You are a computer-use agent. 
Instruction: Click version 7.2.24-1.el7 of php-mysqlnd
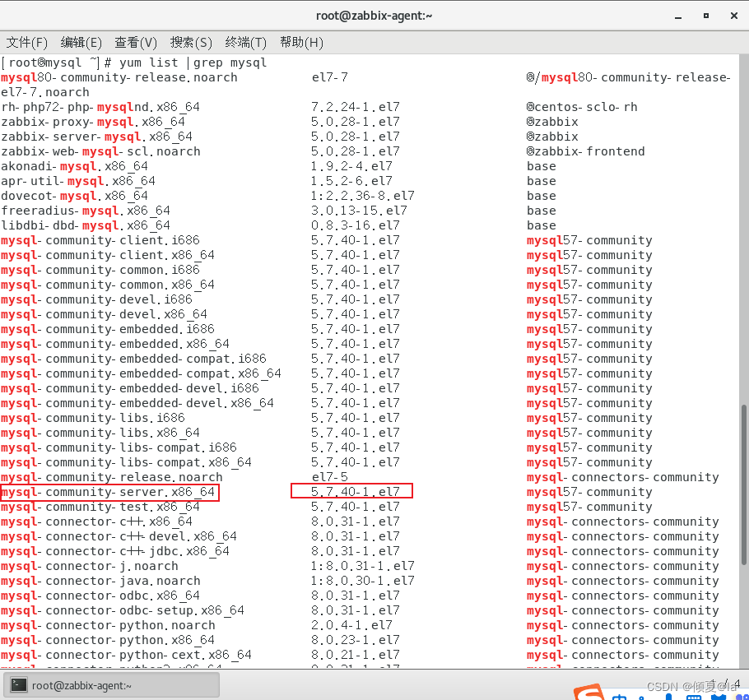pos(356,107)
